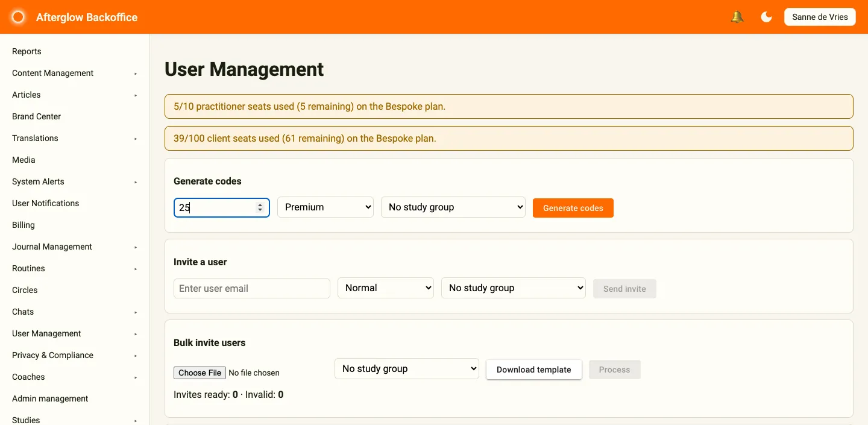Click the Enter user email field
Viewport: 868px width, 425px height.
252,288
